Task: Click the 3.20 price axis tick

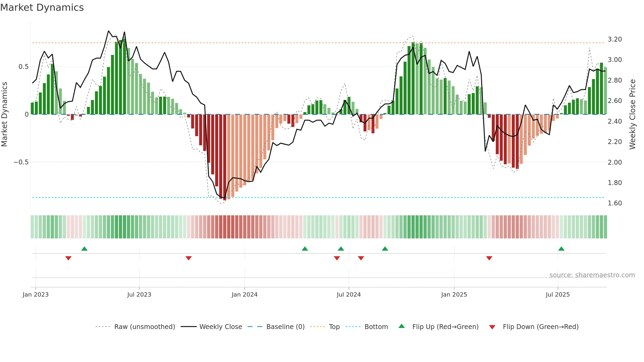Action: click(615, 39)
